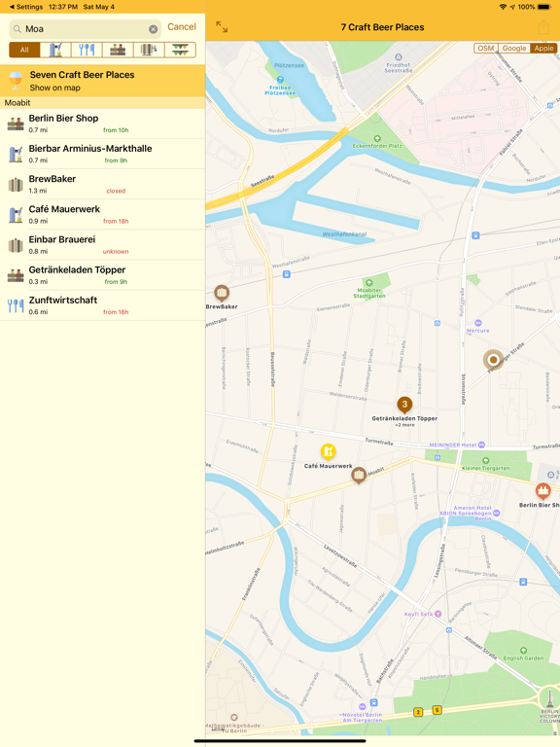Filter by breweries tank icon

(x=149, y=50)
